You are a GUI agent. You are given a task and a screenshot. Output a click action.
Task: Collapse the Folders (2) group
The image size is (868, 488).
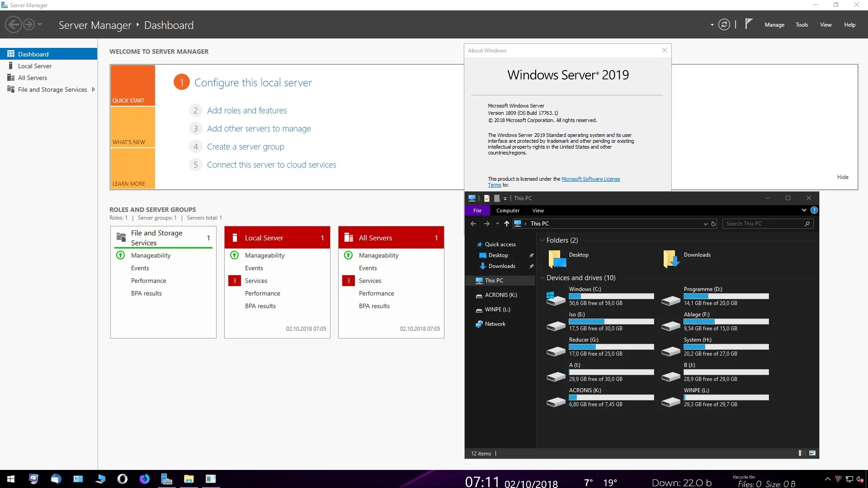(542, 240)
